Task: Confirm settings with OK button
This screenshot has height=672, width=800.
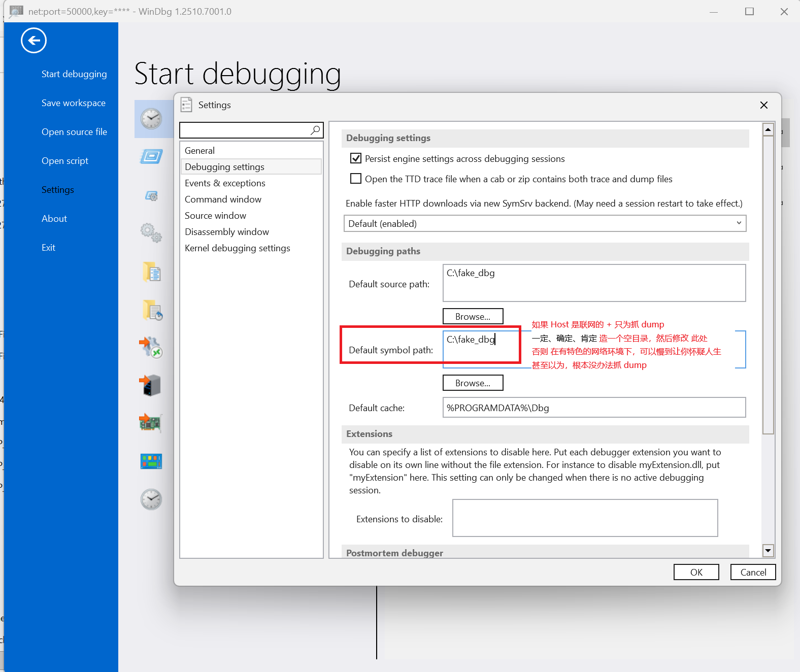Action: point(696,572)
